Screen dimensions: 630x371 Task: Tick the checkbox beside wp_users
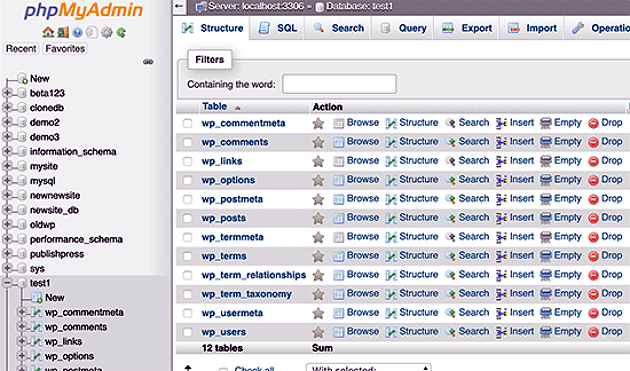(x=187, y=332)
